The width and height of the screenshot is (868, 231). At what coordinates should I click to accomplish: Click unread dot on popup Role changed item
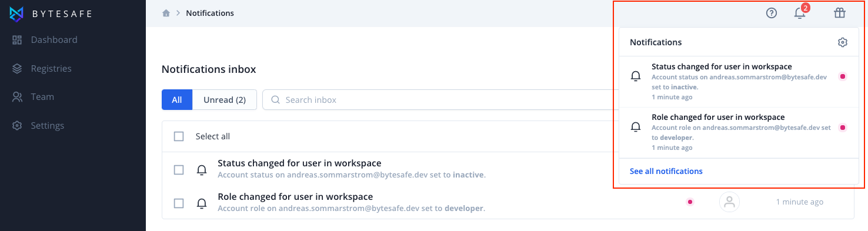843,127
